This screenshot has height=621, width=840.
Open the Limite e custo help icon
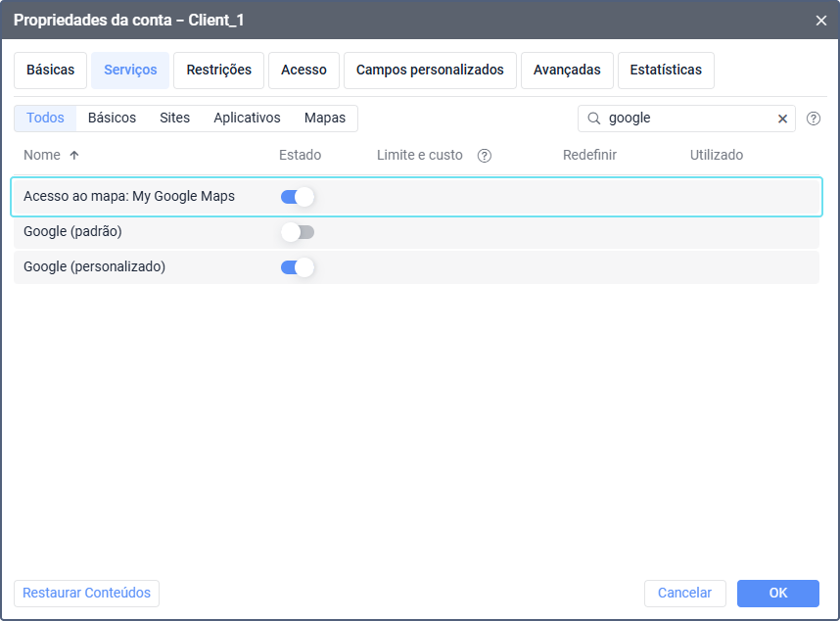pos(485,156)
